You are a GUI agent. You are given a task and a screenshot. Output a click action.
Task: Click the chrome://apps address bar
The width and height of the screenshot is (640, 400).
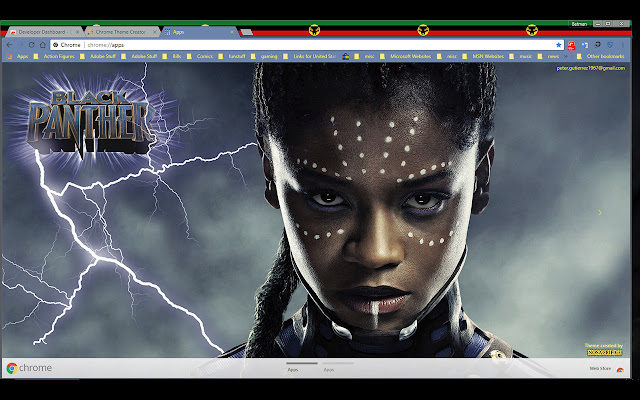[307, 45]
